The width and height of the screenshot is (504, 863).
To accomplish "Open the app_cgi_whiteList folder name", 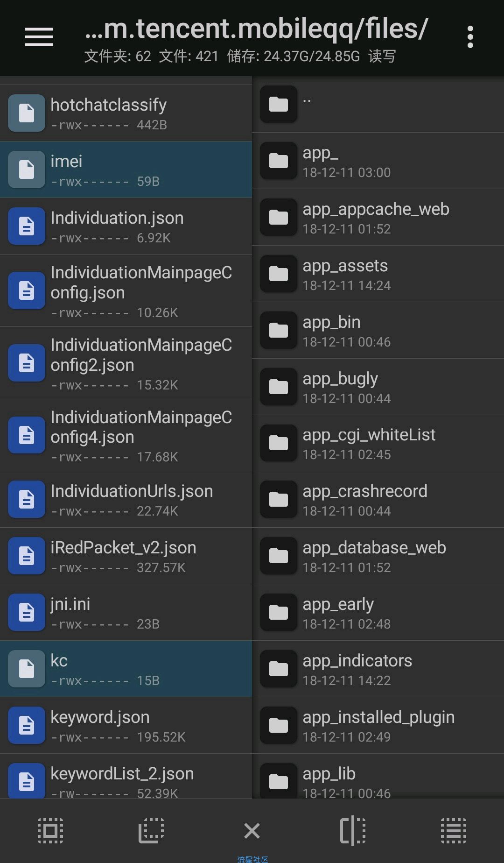I will [369, 435].
